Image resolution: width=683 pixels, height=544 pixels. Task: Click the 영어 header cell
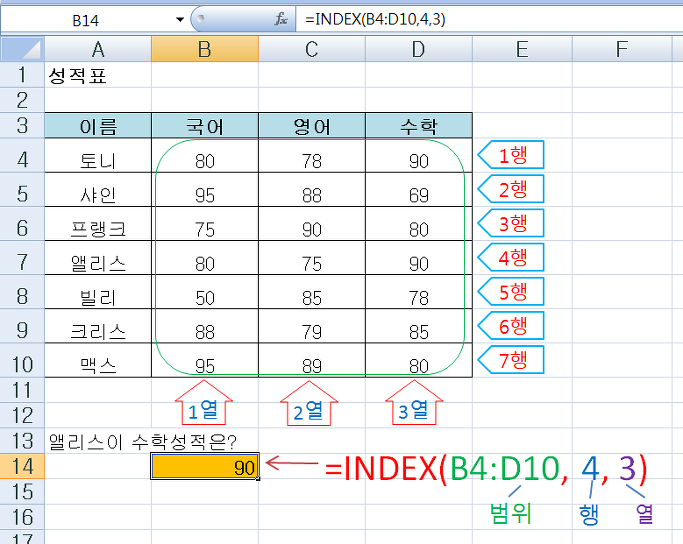[312, 126]
